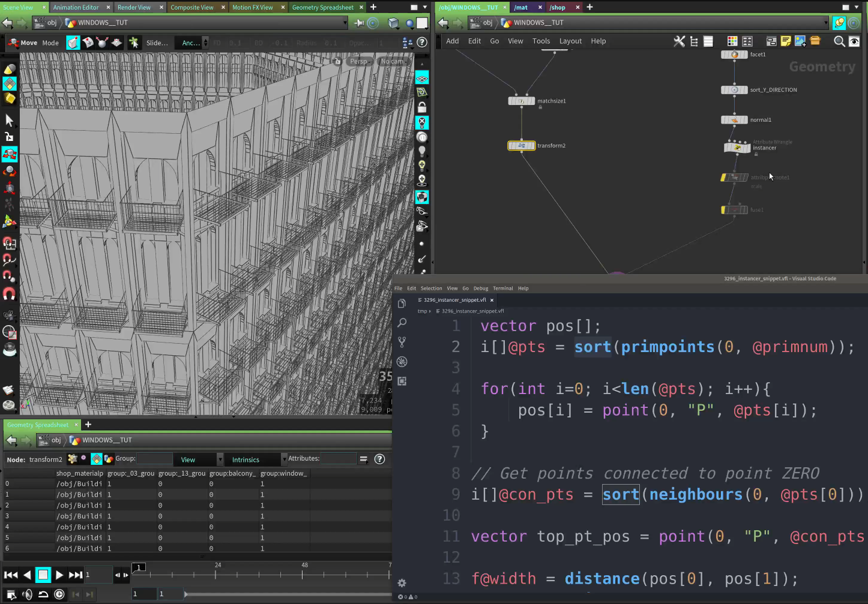Toggle the grid display icon in viewport bar
This screenshot has height=604, width=868.
422,77
